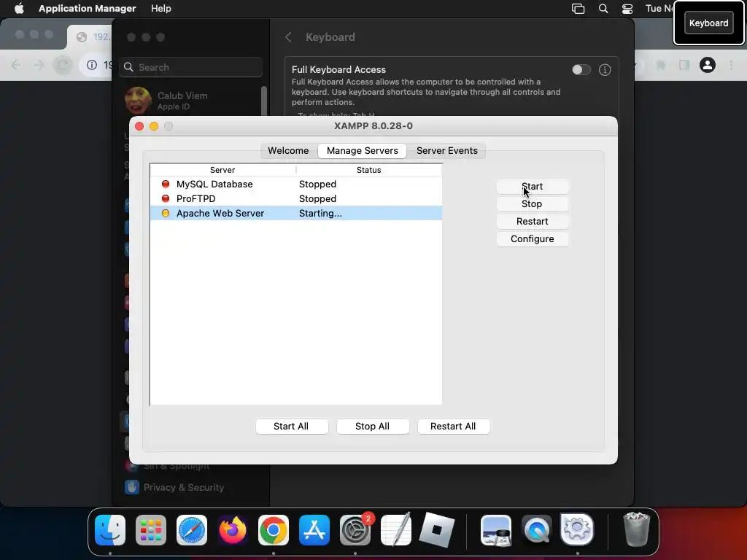Click the Restart server button
The width and height of the screenshot is (747, 560).
[x=532, y=222]
